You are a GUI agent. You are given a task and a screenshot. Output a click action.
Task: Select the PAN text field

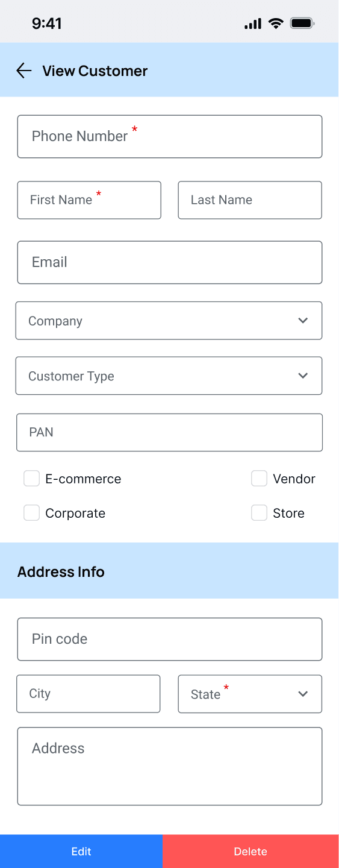170,432
